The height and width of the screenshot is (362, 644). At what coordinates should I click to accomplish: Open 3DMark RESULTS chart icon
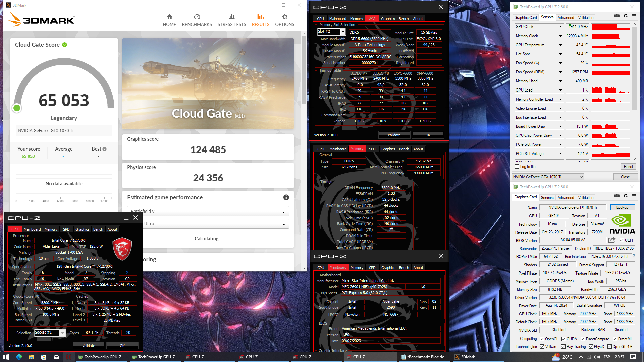pyautogui.click(x=261, y=17)
